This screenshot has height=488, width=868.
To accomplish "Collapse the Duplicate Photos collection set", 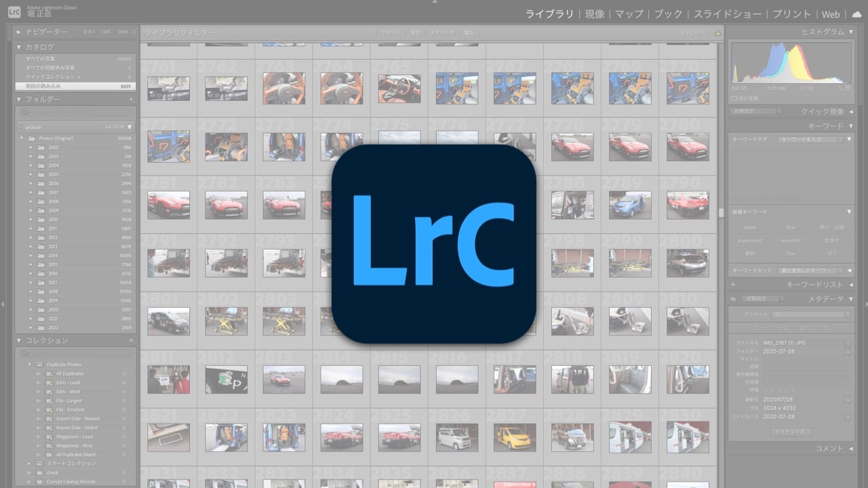I will 30,365.
